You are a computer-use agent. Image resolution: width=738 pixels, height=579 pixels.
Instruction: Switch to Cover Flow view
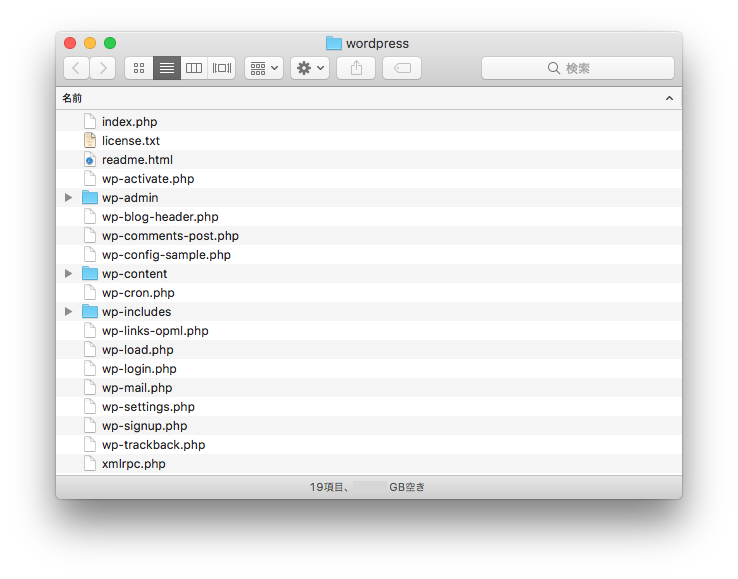pyautogui.click(x=222, y=68)
